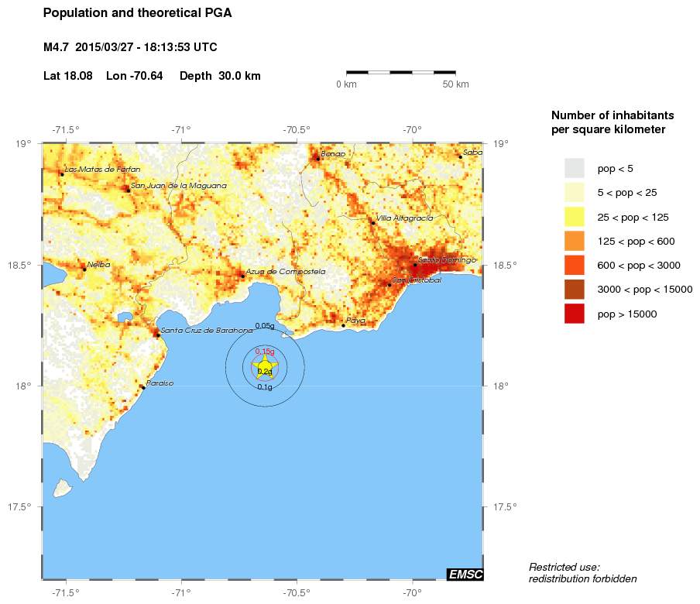The height and width of the screenshot is (604, 700).
Task: Select the Santo Domingo city marker dot
Action: (x=415, y=265)
